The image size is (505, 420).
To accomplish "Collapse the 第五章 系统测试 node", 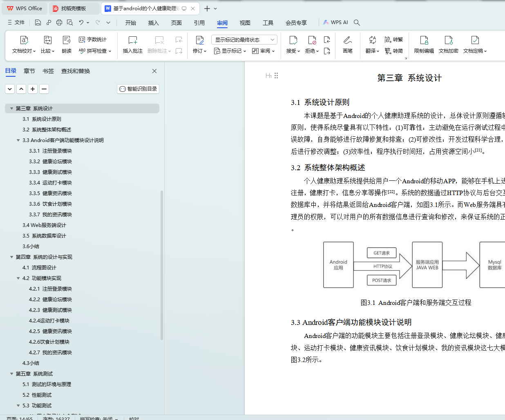I will (11, 374).
